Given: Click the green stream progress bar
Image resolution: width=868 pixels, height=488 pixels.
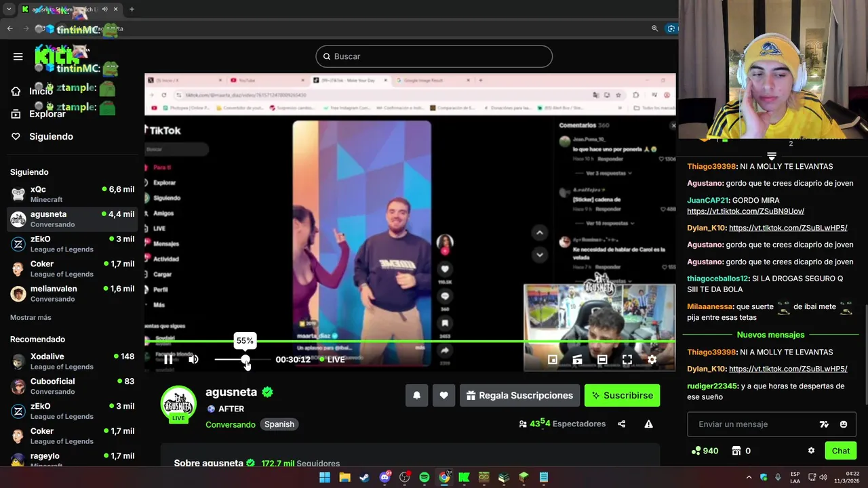Looking at the screenshot, I should [410, 342].
